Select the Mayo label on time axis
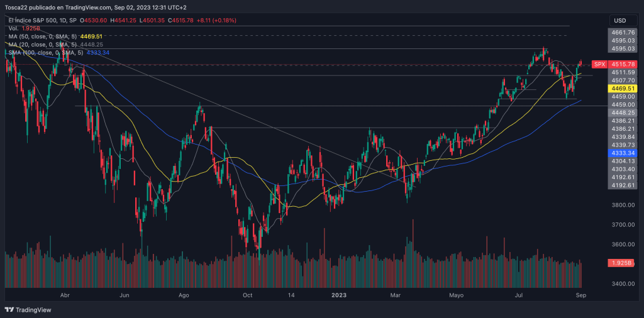The image size is (644, 318). (x=457, y=294)
